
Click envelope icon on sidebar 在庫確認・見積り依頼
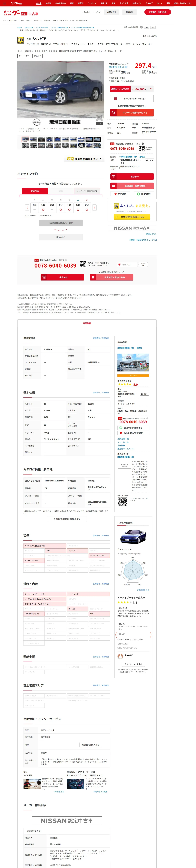pos(114,186)
